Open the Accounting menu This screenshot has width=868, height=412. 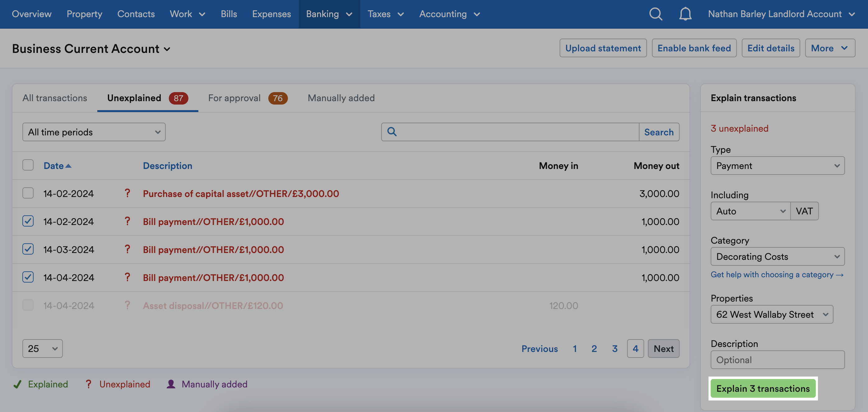tap(450, 14)
